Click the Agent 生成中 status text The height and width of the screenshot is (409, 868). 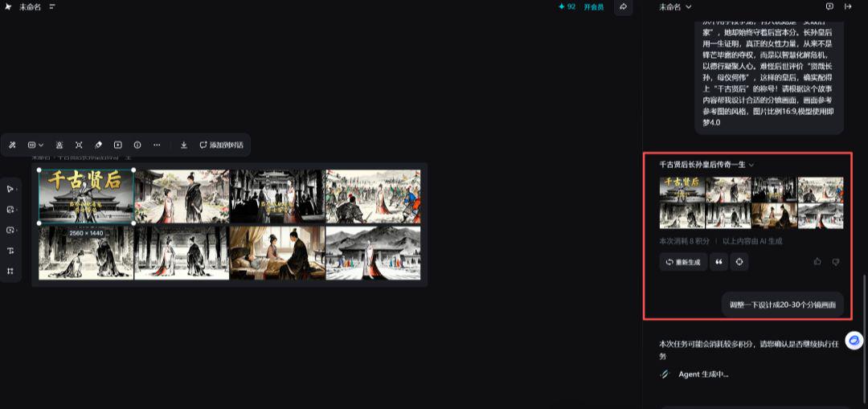coord(703,374)
